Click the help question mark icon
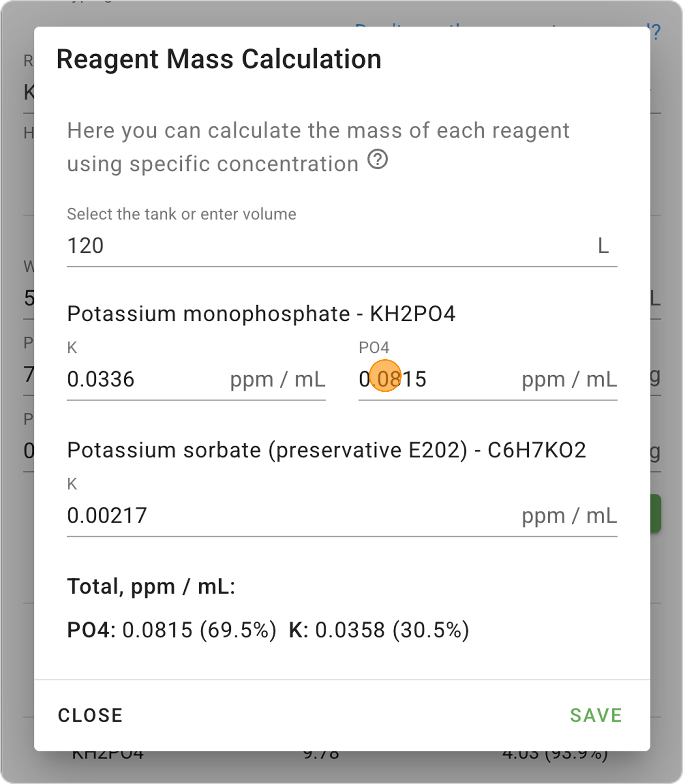683x784 pixels. pyautogui.click(x=377, y=159)
